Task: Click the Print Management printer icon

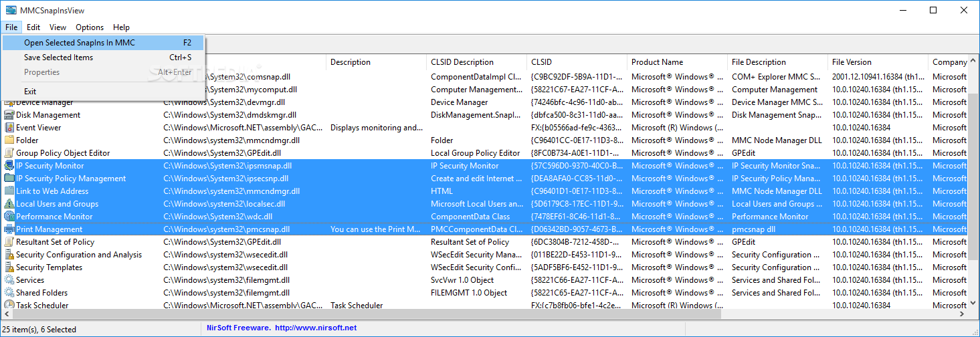Action: (x=9, y=229)
